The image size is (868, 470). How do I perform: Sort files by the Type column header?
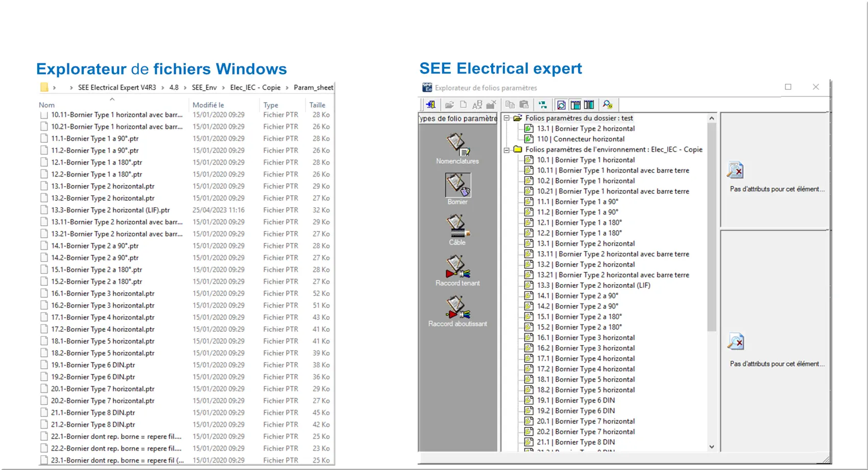pyautogui.click(x=271, y=105)
